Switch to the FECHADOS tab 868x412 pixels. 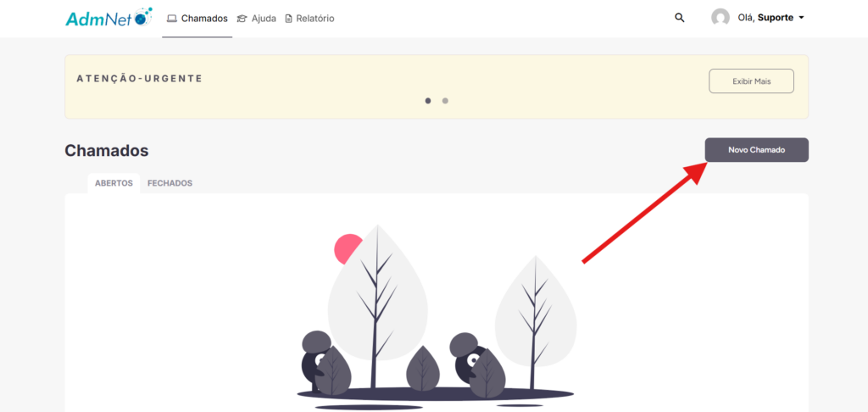tap(170, 183)
